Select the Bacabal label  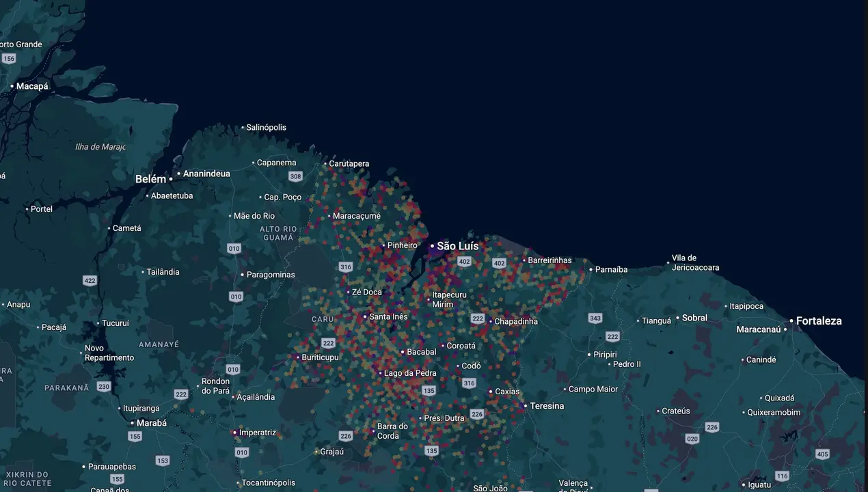pos(421,352)
